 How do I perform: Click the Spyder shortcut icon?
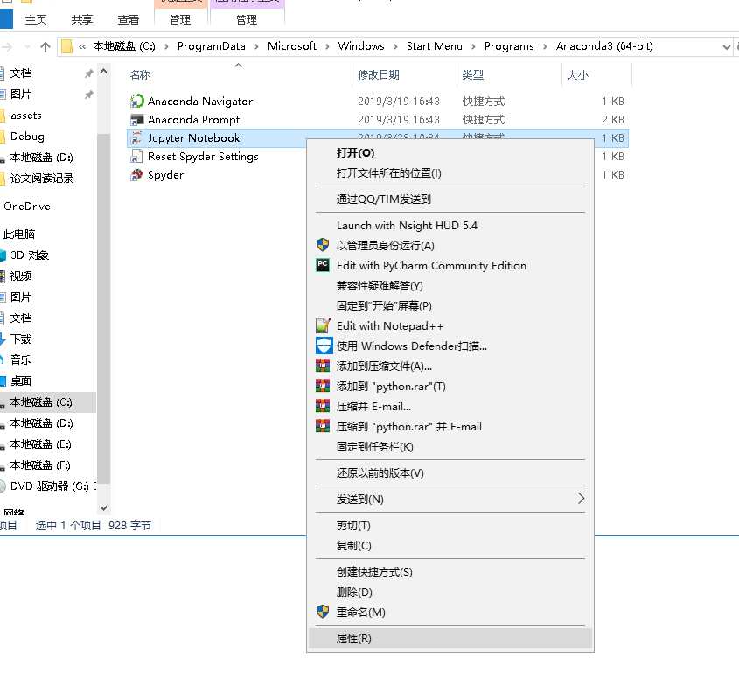pos(136,174)
